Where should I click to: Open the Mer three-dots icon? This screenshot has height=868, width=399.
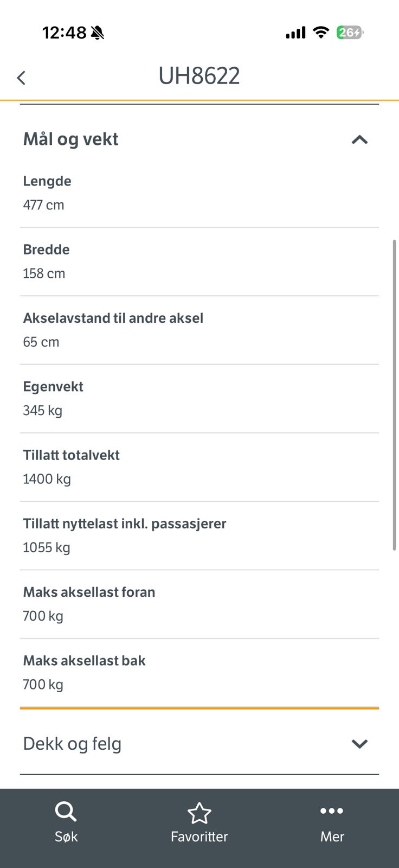[332, 811]
